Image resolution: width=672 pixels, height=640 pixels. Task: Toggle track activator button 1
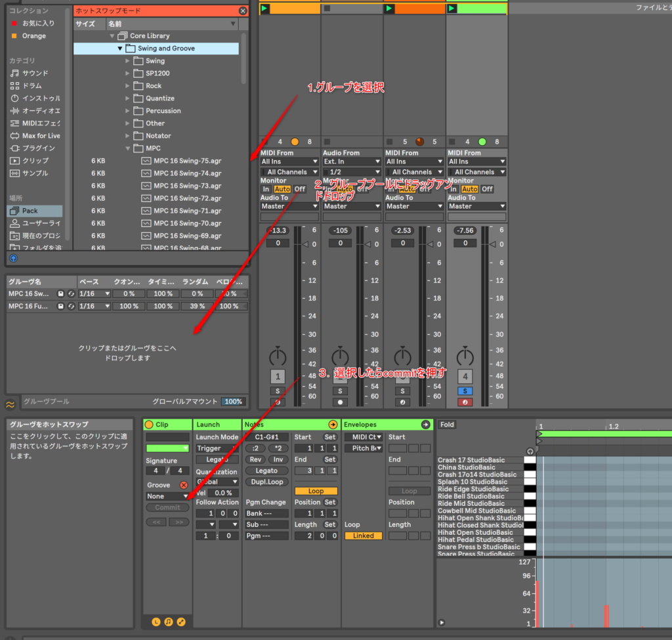278,376
